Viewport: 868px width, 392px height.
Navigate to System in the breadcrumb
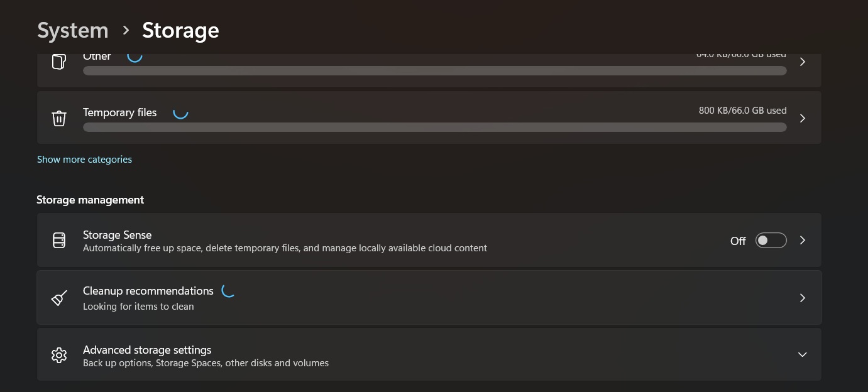click(x=72, y=30)
